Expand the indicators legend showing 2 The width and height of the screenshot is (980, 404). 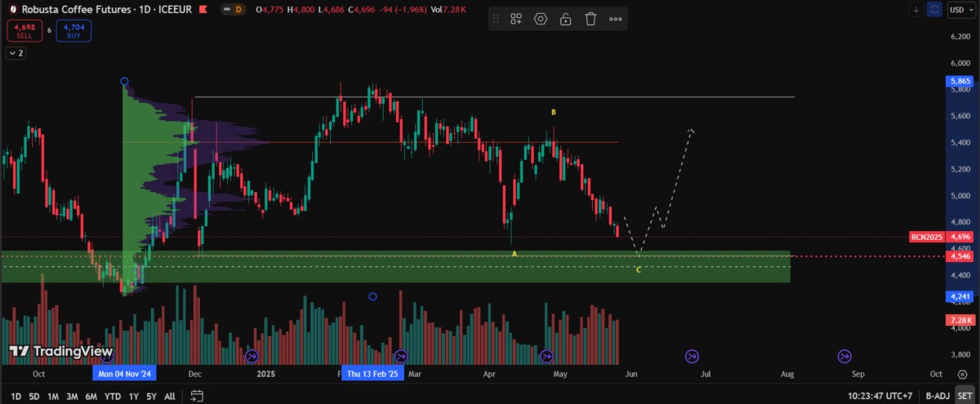16,53
